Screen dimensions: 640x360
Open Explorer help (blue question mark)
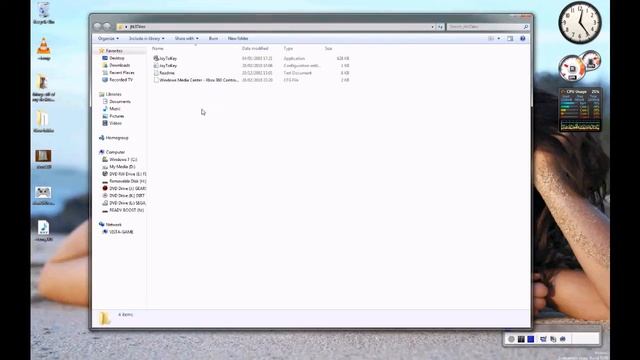[x=522, y=38]
